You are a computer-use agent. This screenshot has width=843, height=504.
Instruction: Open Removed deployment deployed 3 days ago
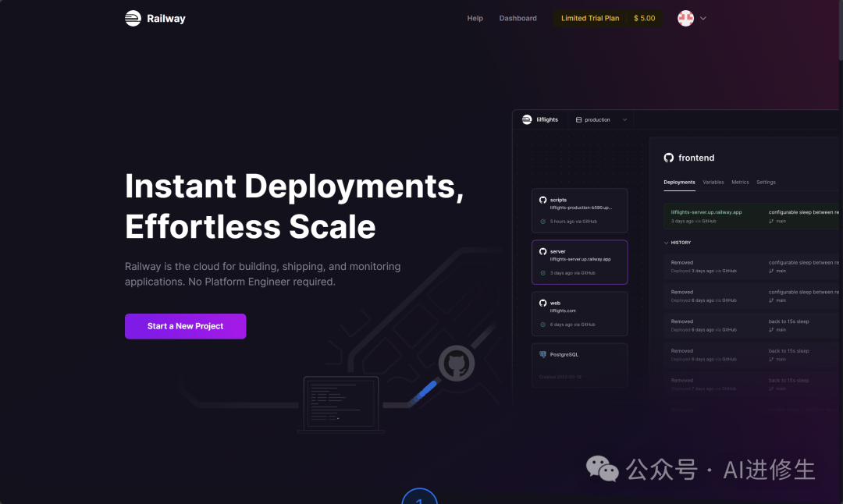point(751,267)
